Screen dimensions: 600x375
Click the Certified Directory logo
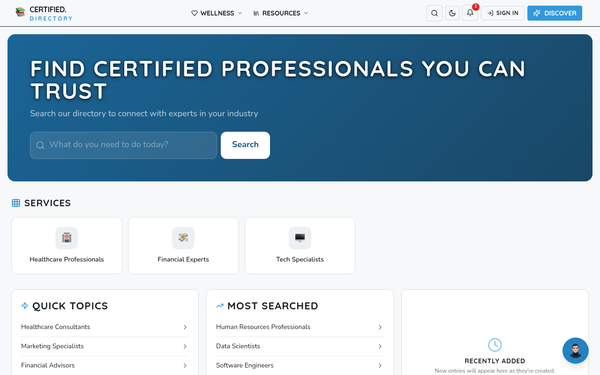point(43,13)
